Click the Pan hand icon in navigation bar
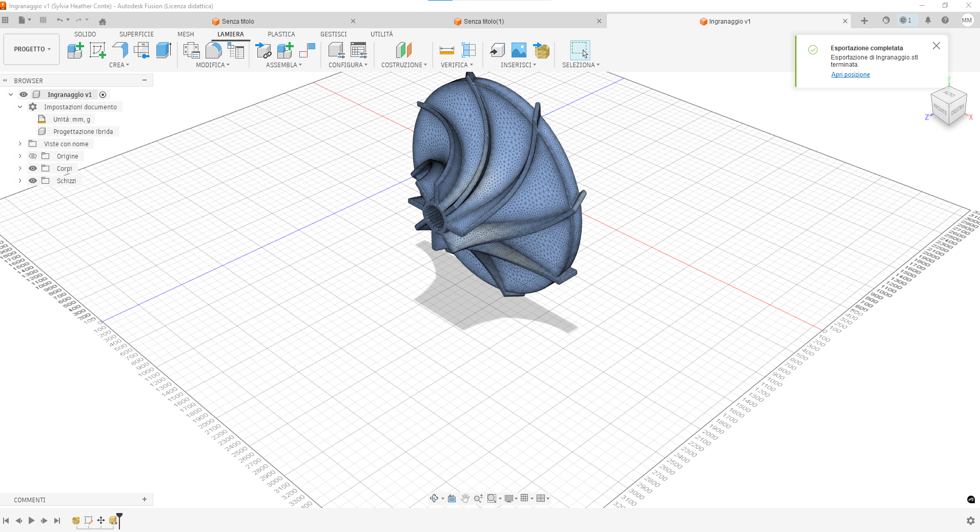The width and height of the screenshot is (980, 532). (x=465, y=498)
